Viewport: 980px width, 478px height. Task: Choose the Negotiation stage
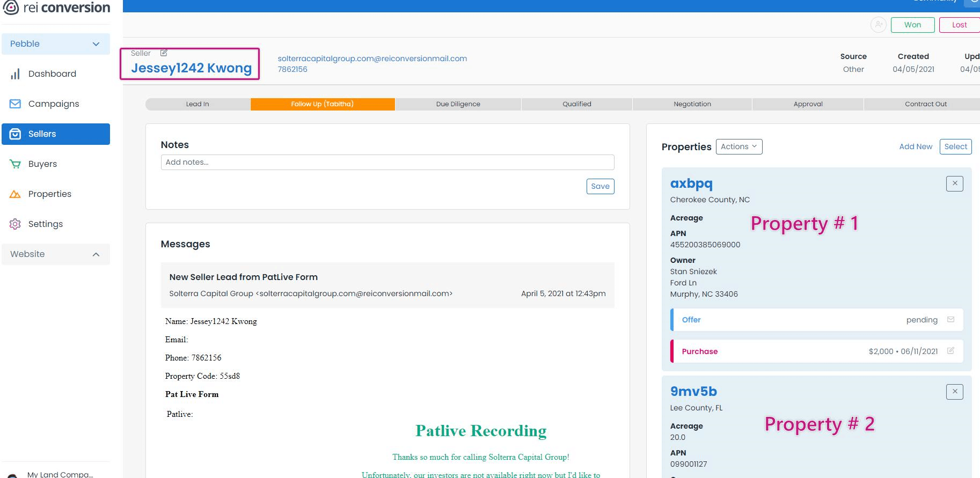(692, 104)
